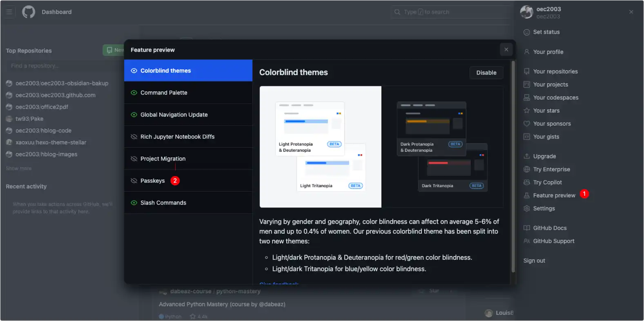644x321 pixels.
Task: Click the person icon beside Your profile
Action: pos(527,52)
